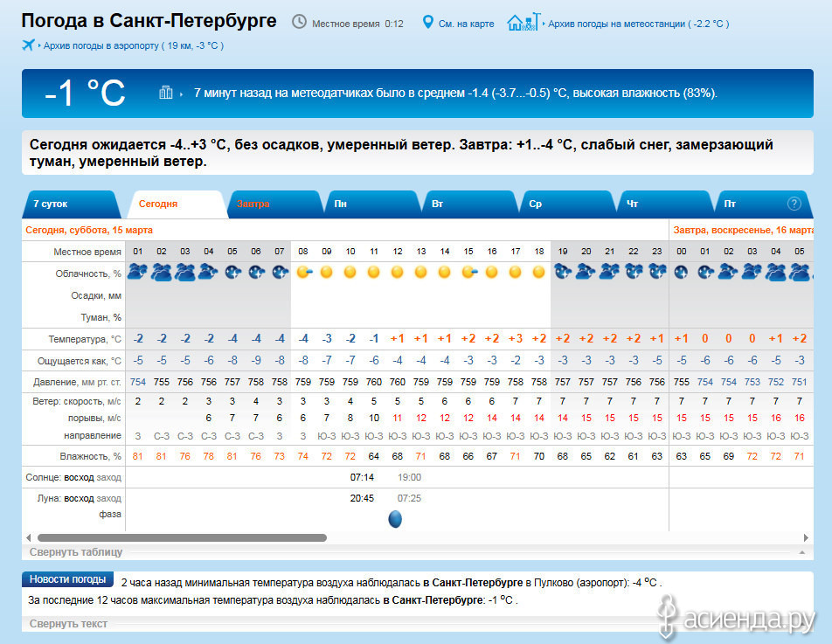Image resolution: width=832 pixels, height=644 pixels.
Task: Click the sun icon for hour 08
Action: 304,272
